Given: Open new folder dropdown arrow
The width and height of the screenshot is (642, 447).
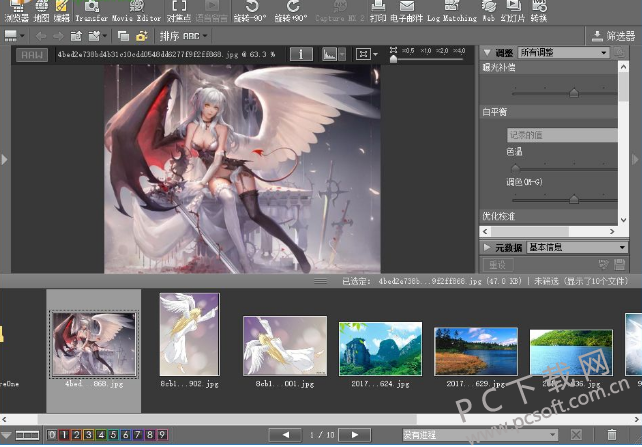Looking at the screenshot, I should (105, 36).
